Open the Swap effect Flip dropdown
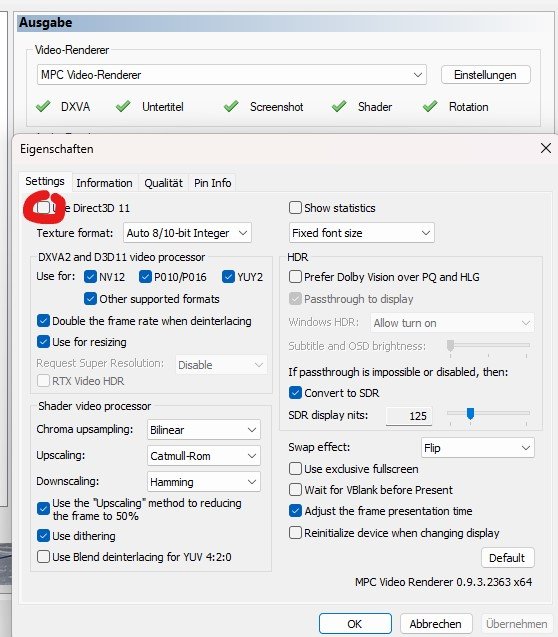This screenshot has width=558, height=637. pos(478,448)
